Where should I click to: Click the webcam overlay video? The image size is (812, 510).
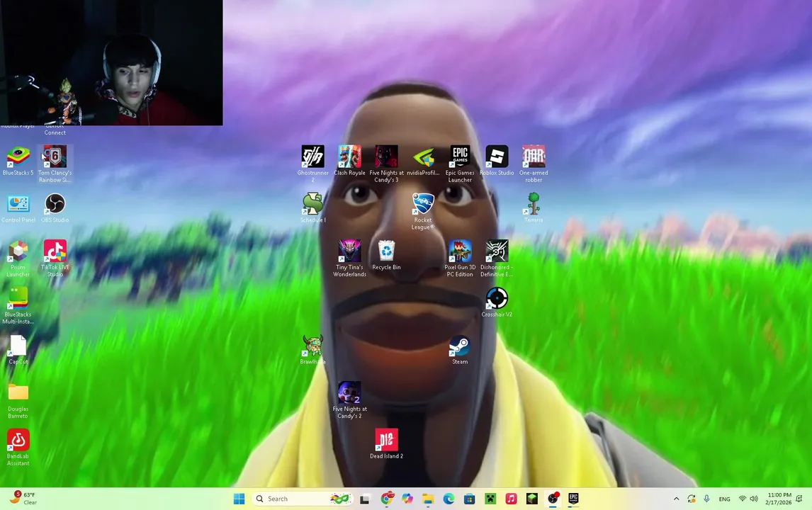111,62
